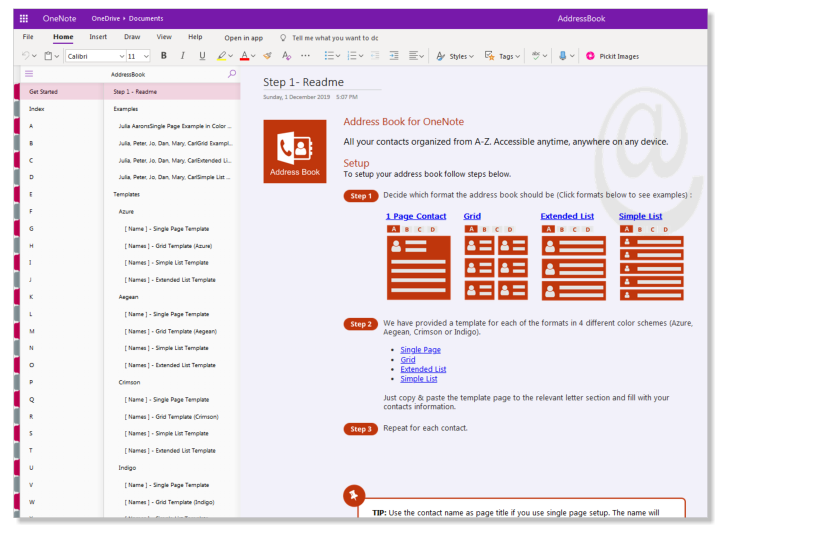Screen dimensions: 820x560
Task: Expand the undo dropdown arrow
Action: tap(35, 56)
